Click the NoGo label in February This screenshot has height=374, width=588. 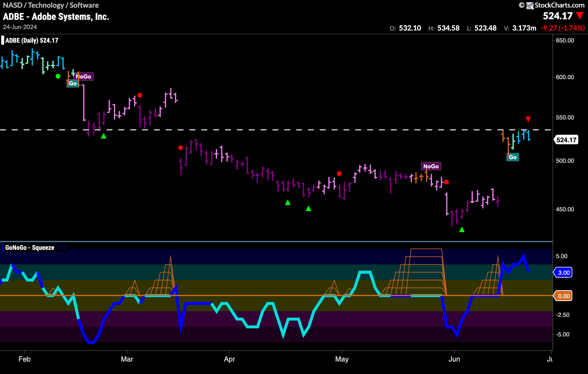(83, 76)
